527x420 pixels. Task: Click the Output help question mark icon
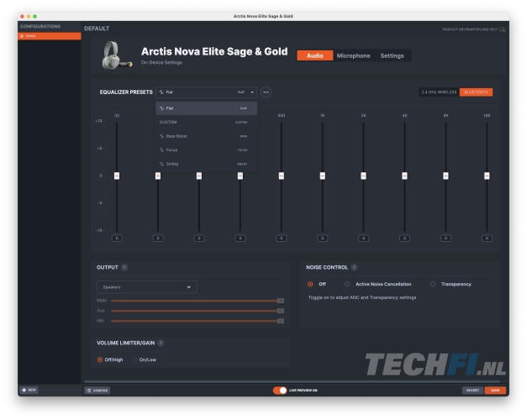pyautogui.click(x=124, y=267)
